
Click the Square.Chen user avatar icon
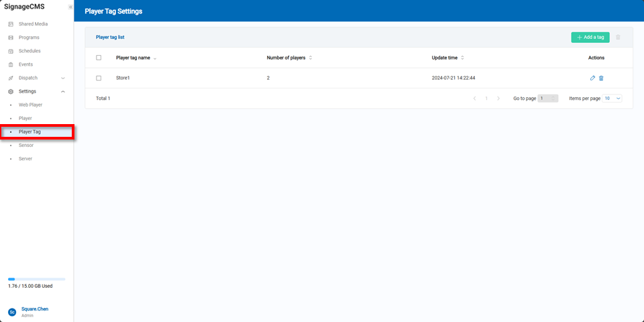[11, 312]
